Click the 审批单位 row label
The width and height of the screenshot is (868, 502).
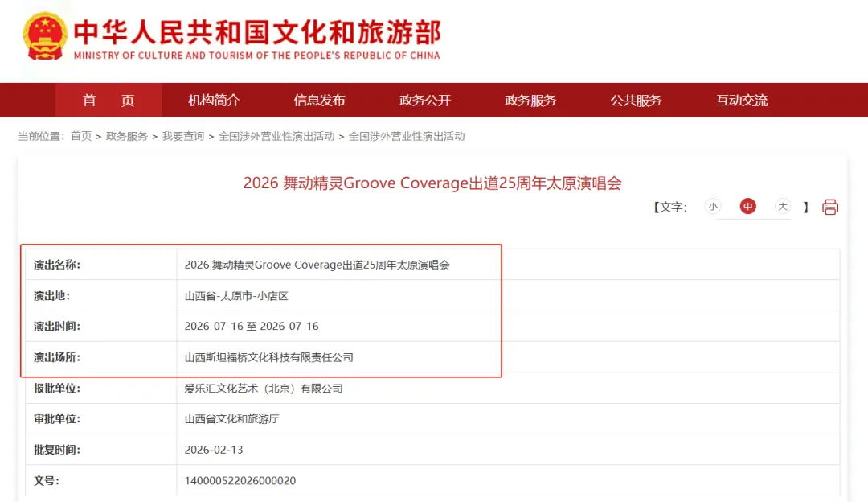(56, 419)
